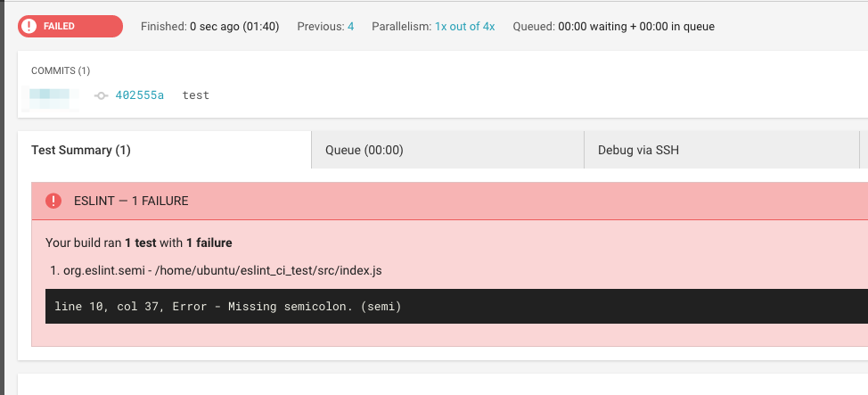Click the commit node icon beside 402555a
This screenshot has width=868, height=395.
tap(101, 95)
